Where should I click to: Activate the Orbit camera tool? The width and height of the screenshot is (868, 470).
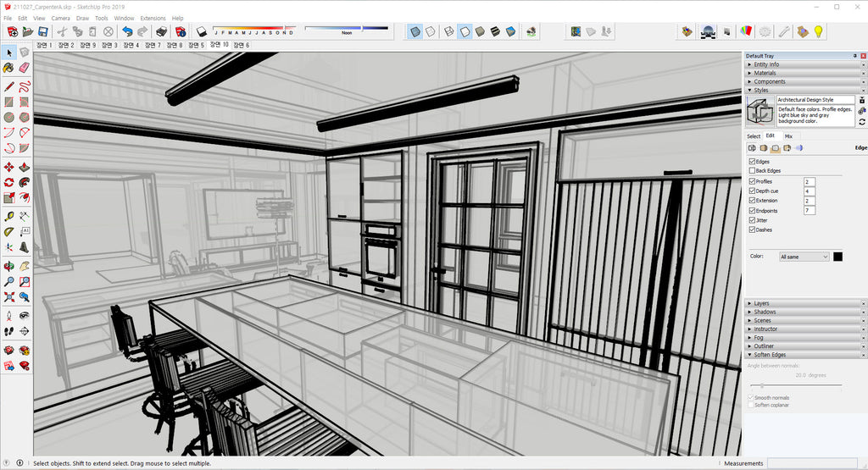pos(8,266)
